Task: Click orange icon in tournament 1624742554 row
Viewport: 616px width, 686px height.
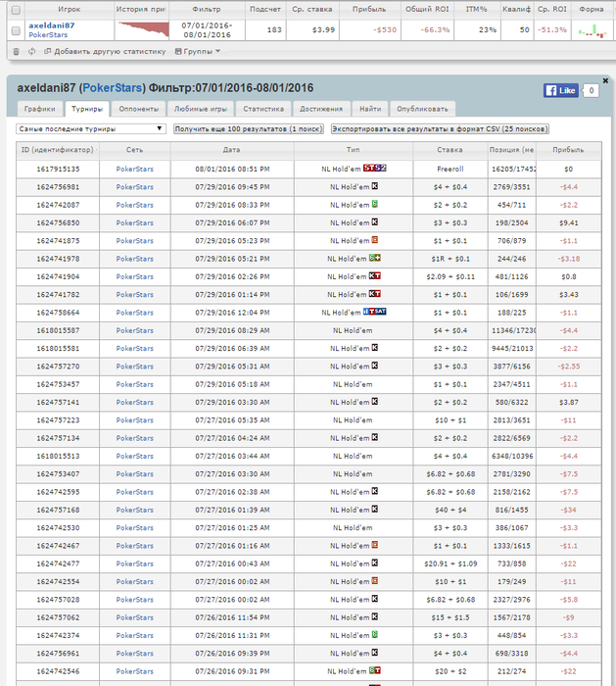Action: pyautogui.click(x=375, y=581)
